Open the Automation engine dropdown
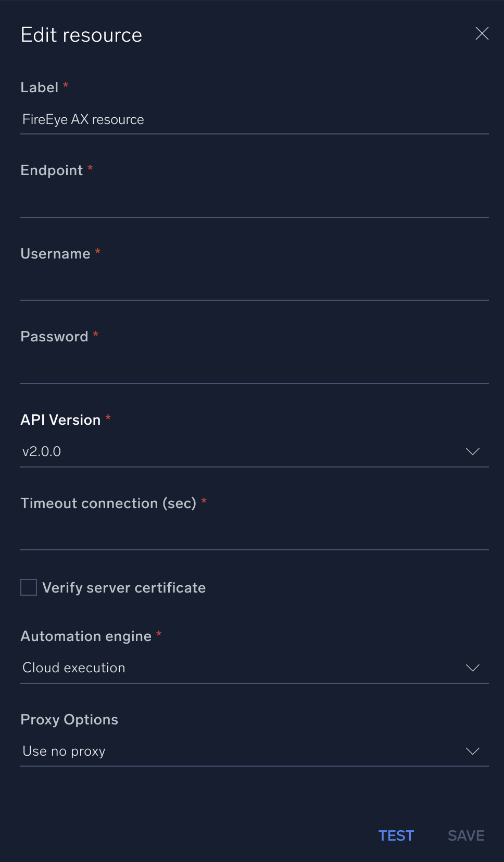The width and height of the screenshot is (504, 862). 472,668
